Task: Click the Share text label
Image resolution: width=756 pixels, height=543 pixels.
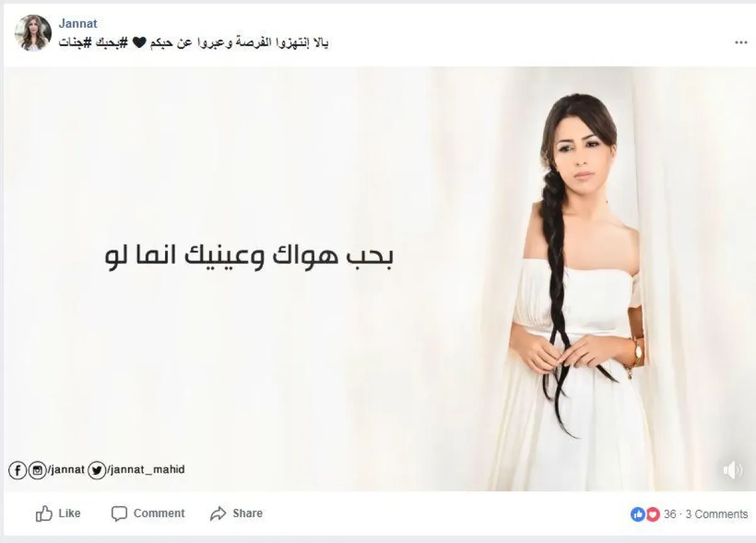Action: (248, 513)
